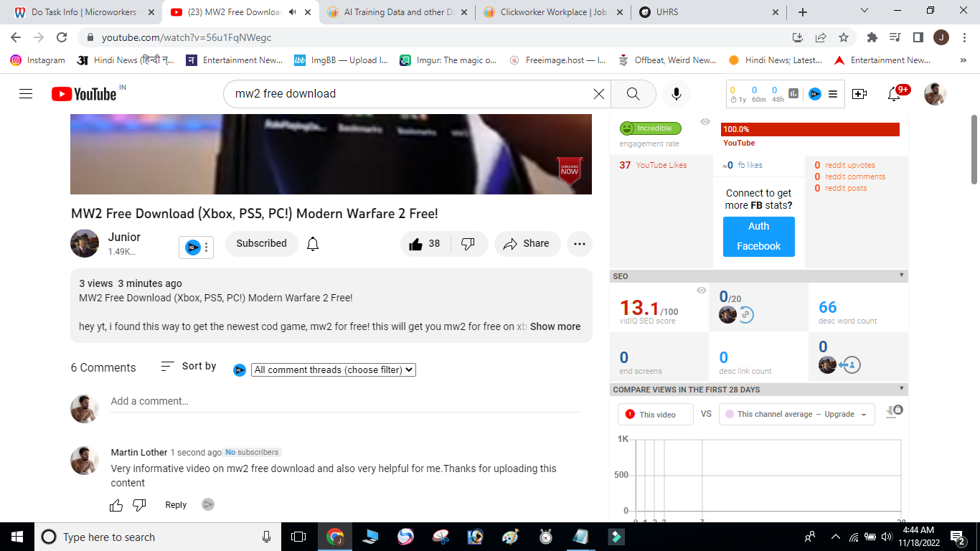Switch to the Clickworker Workplace tab
The width and height of the screenshot is (980, 551).
(552, 12)
